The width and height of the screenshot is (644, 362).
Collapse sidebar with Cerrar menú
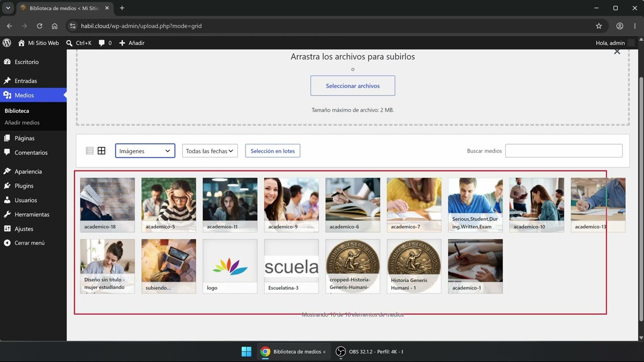tap(33, 243)
